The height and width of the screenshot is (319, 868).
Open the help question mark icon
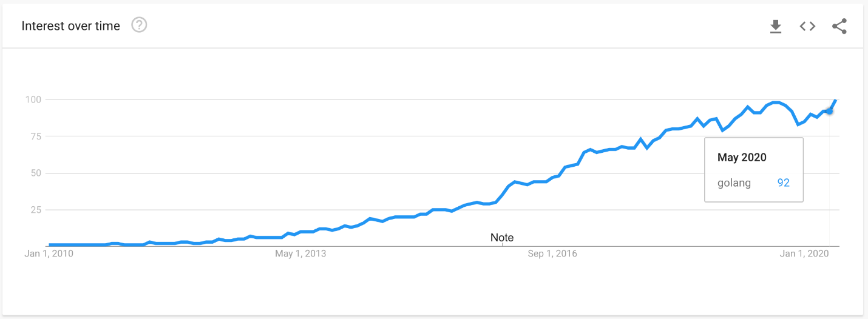140,25
